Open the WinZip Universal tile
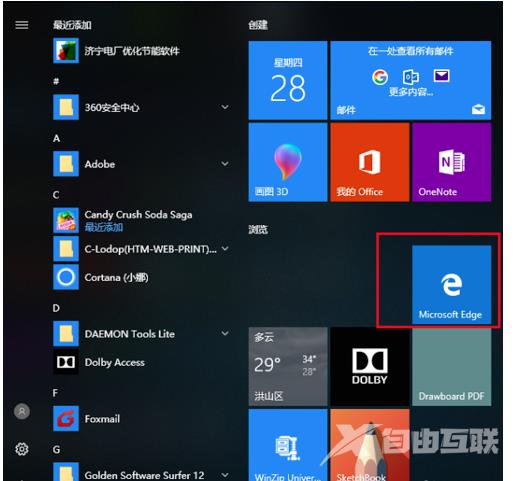 click(288, 445)
